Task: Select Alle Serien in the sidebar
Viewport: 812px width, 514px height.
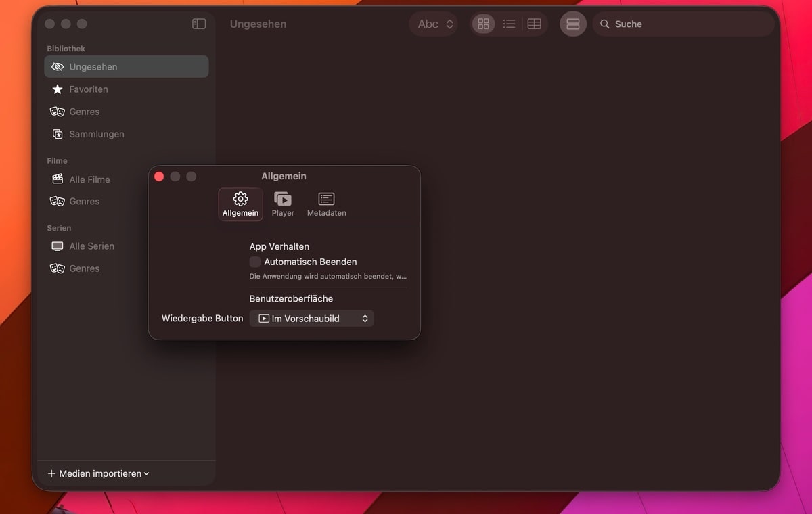Action: coord(91,246)
